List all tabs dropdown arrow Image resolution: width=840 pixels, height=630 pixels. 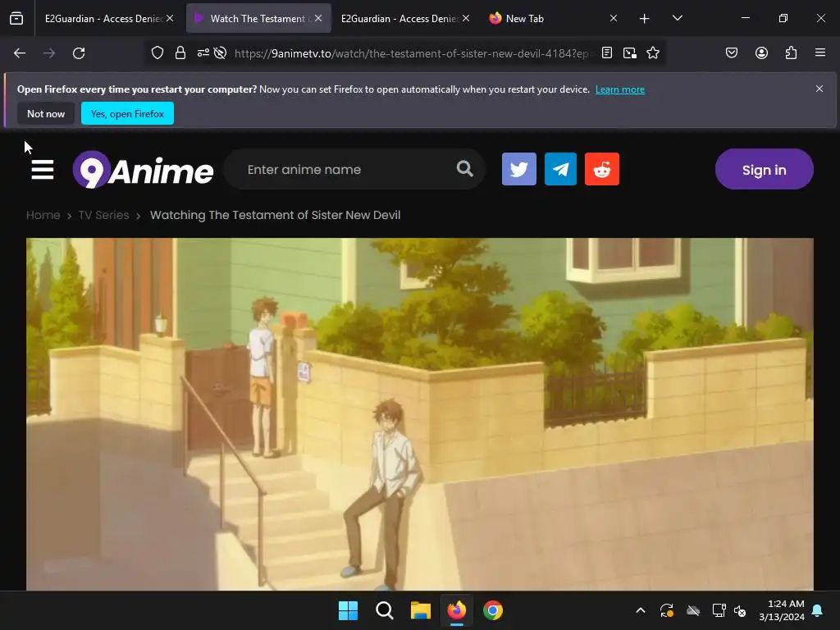click(677, 18)
